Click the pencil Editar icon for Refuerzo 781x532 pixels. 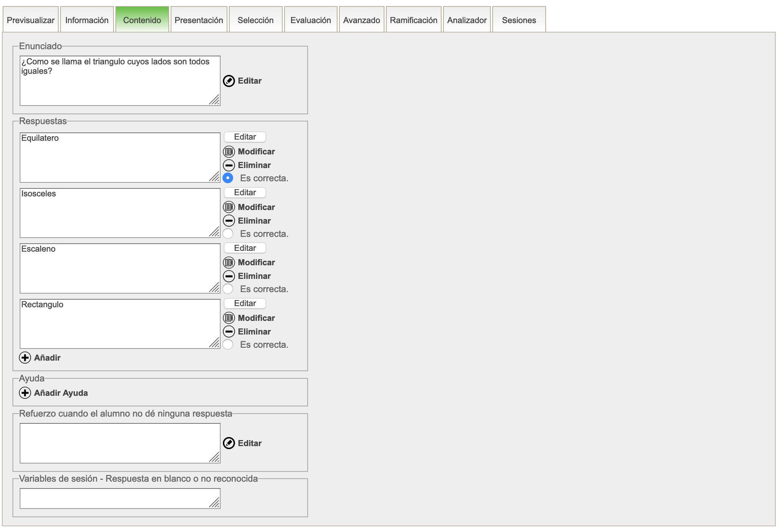[229, 443]
